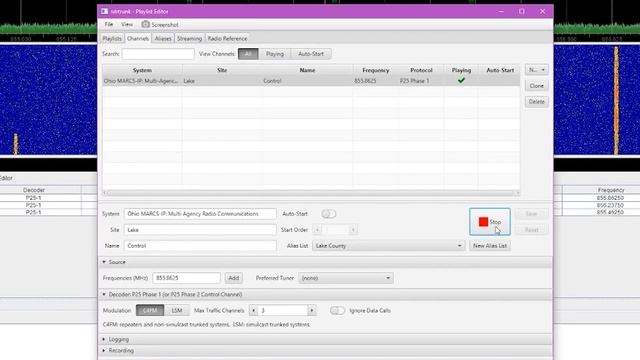Viewport: 640px width, 360px height.
Task: Toggle the Ignore Data Calls switch
Action: click(x=337, y=311)
